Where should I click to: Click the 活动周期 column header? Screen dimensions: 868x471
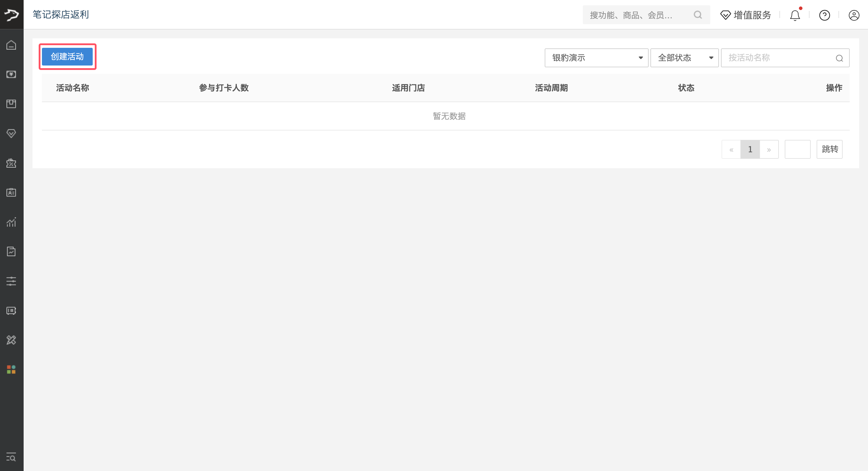pyautogui.click(x=551, y=88)
